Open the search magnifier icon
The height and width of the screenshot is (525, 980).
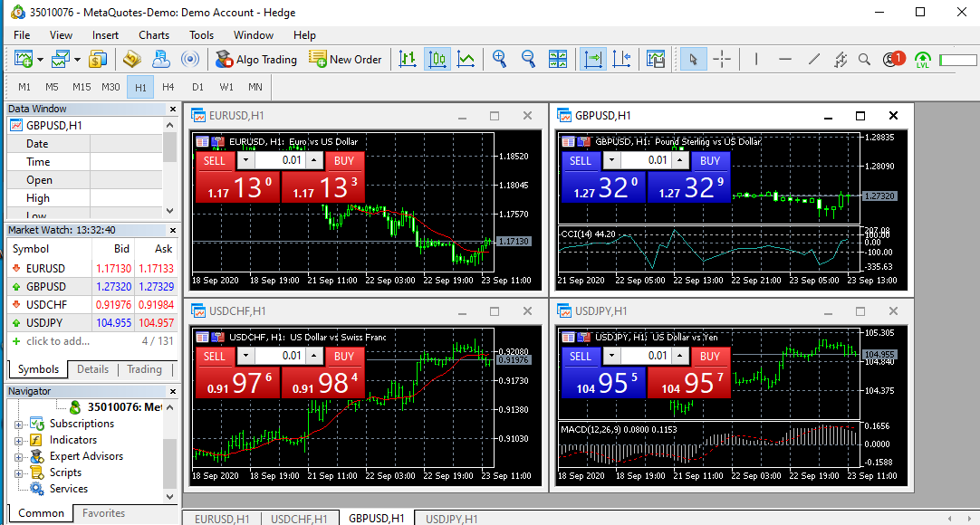click(864, 60)
